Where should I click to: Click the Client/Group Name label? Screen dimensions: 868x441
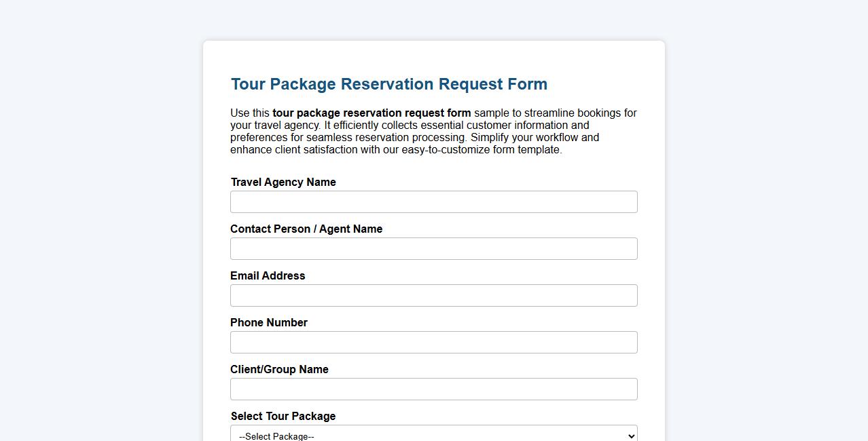[x=279, y=369]
